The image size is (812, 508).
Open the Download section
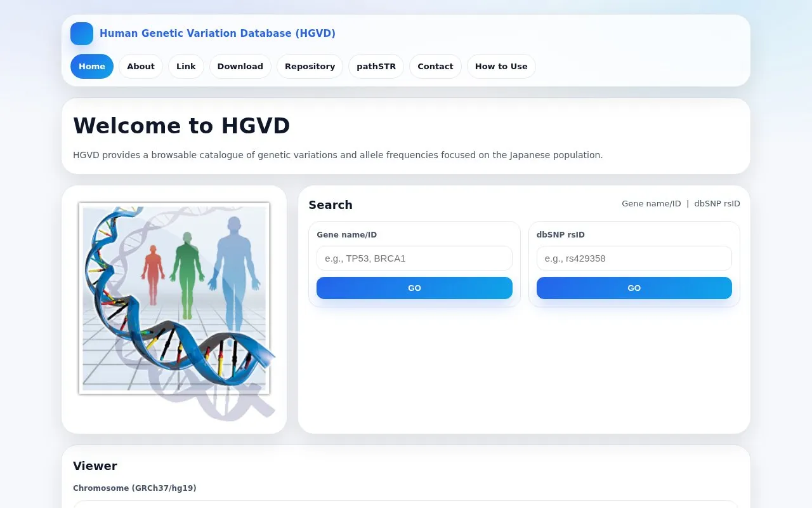tap(240, 66)
